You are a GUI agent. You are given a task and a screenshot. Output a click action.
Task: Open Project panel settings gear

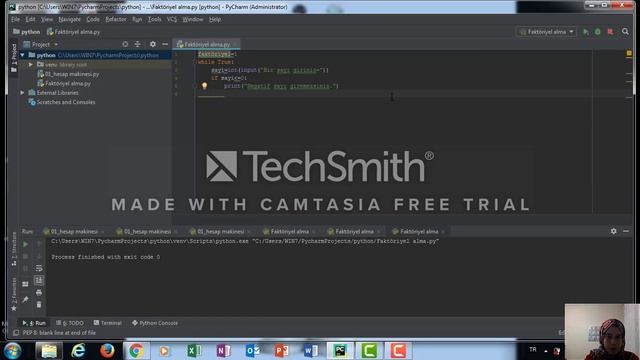pyautogui.click(x=153, y=44)
